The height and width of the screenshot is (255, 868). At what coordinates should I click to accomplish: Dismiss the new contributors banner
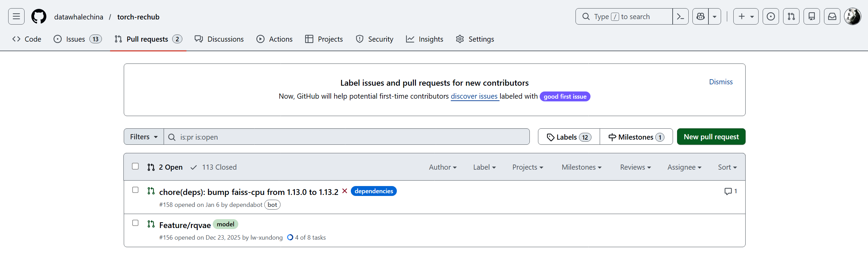[x=721, y=82]
